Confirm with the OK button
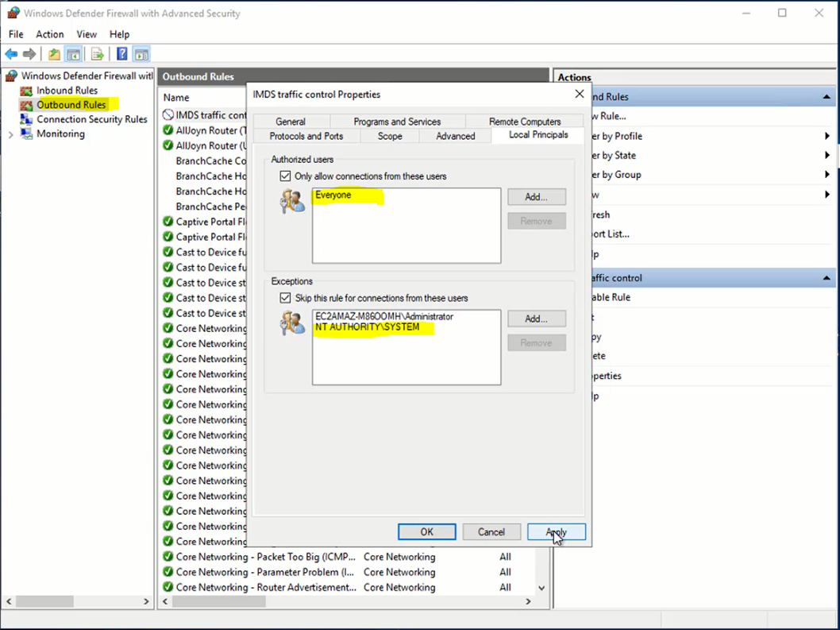The image size is (840, 630). click(x=427, y=531)
